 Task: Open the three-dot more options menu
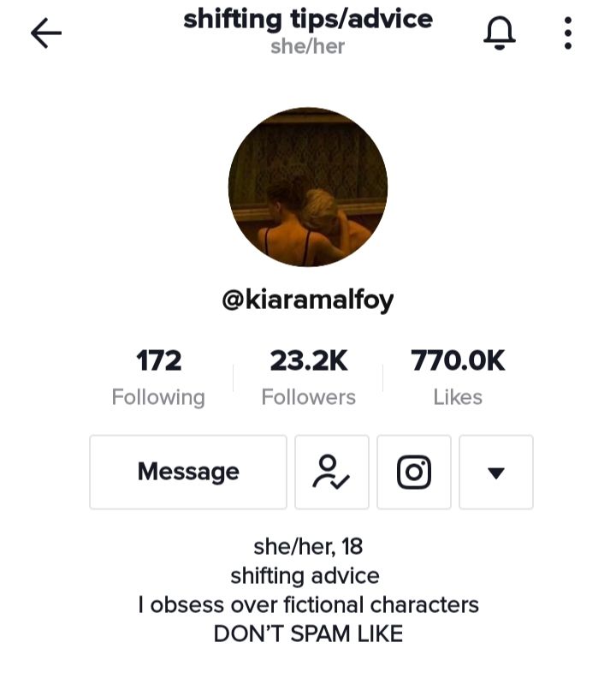(567, 33)
